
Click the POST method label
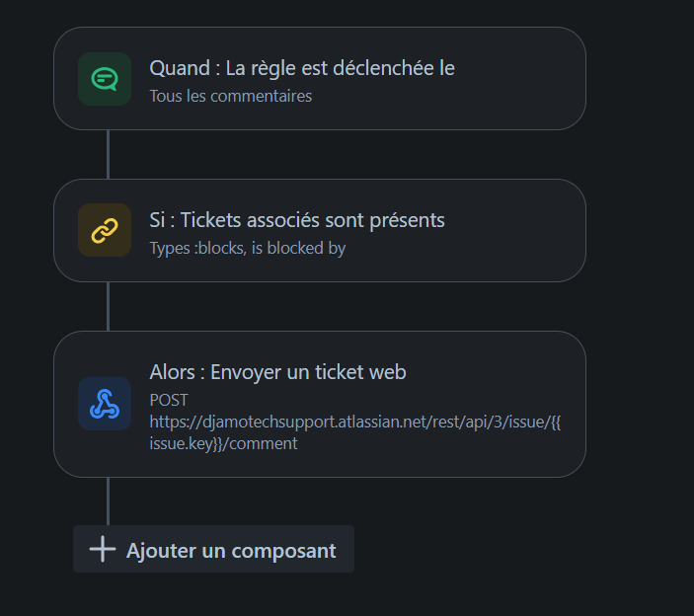[x=169, y=400]
